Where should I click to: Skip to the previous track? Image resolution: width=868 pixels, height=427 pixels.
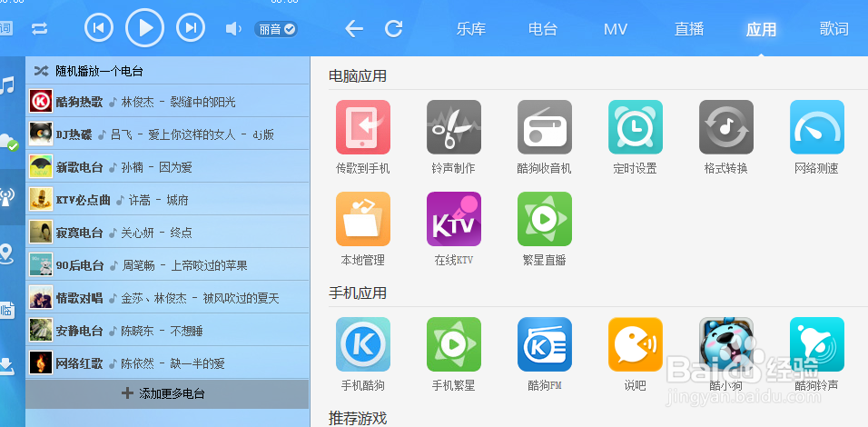99,27
